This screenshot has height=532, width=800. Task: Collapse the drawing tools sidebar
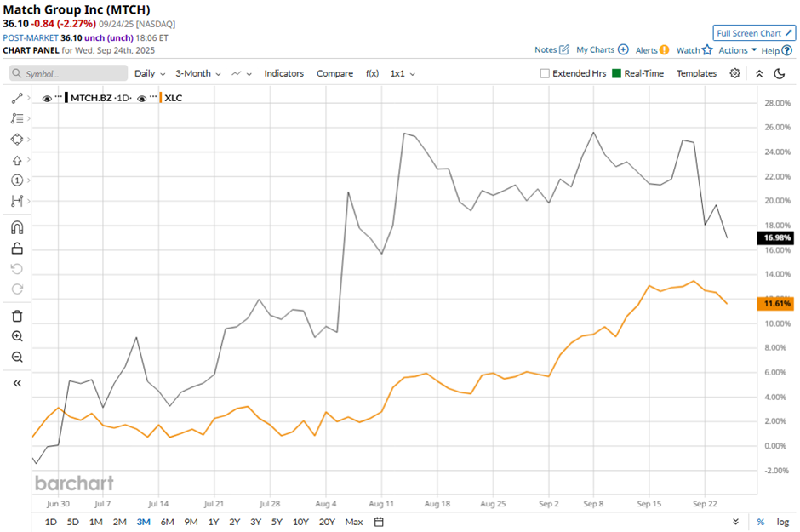[17, 383]
